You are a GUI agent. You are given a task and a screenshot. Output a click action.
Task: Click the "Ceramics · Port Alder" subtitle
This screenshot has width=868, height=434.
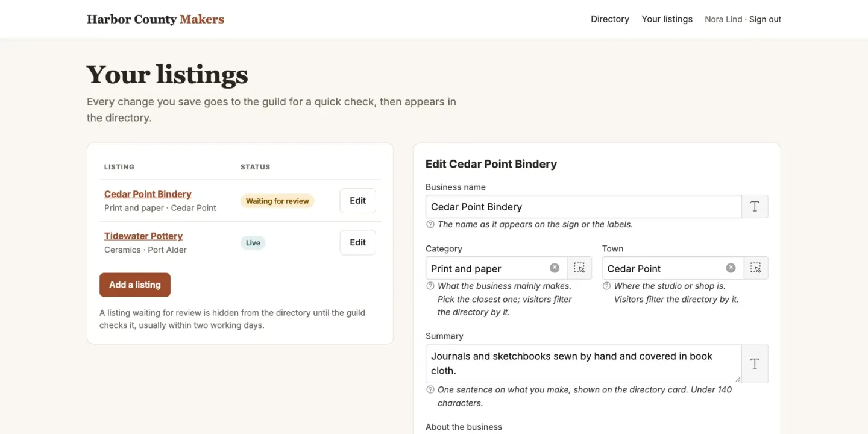pyautogui.click(x=145, y=250)
